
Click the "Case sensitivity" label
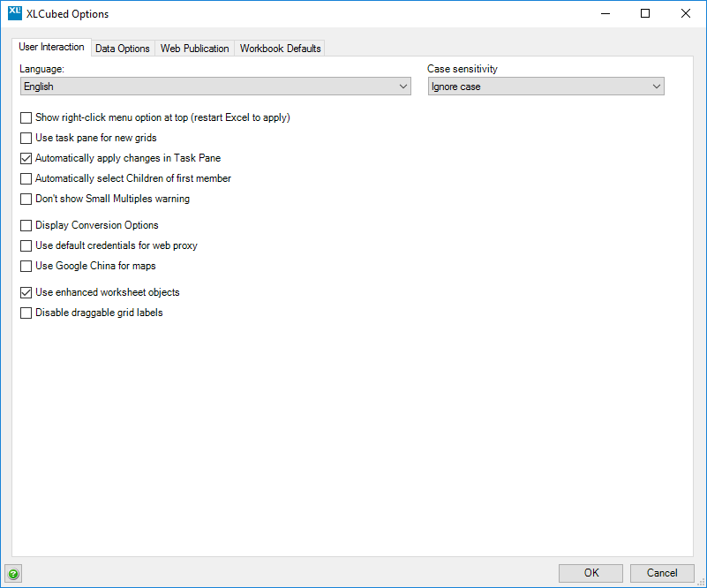point(463,69)
